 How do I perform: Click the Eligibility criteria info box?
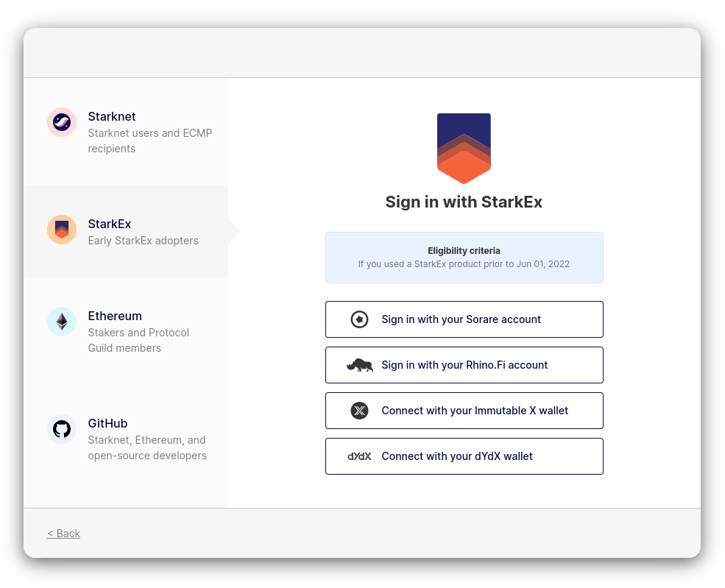point(464,258)
